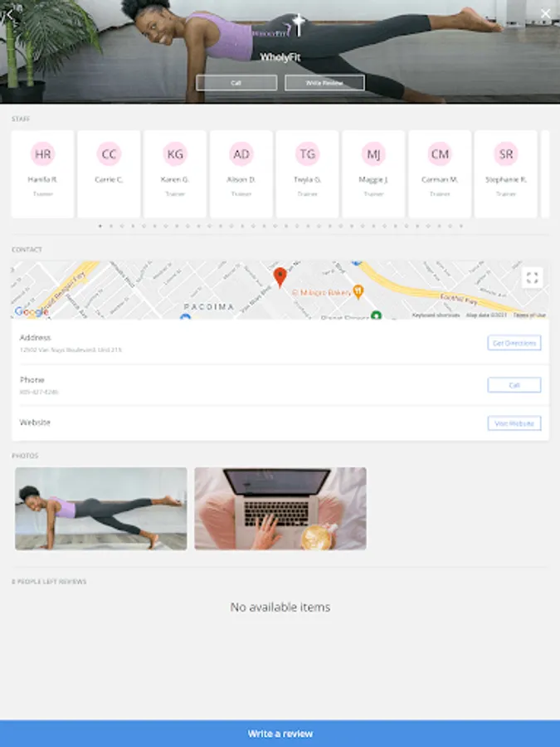The height and width of the screenshot is (747, 560).
Task: Close the WholyFit profile with the X icon
Action: click(x=546, y=14)
